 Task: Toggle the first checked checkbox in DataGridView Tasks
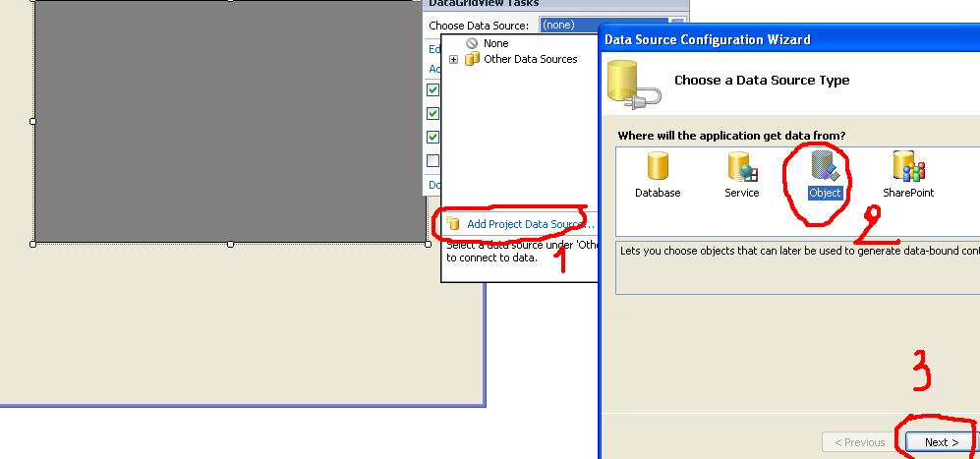tap(432, 90)
